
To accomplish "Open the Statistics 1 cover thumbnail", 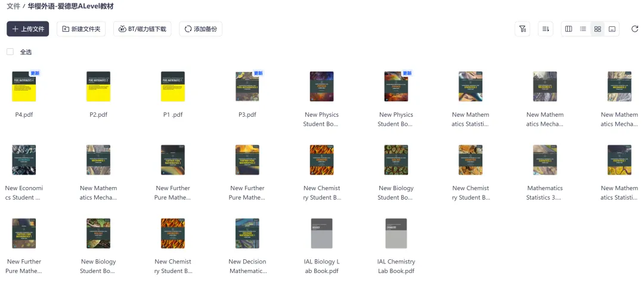I will 620,160.
